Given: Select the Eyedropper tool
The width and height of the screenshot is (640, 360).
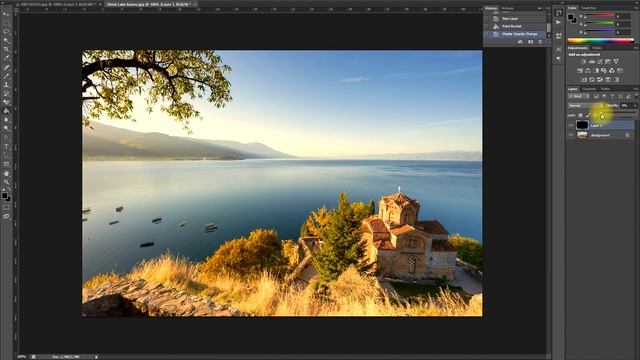Looking at the screenshot, I should click(6, 58).
